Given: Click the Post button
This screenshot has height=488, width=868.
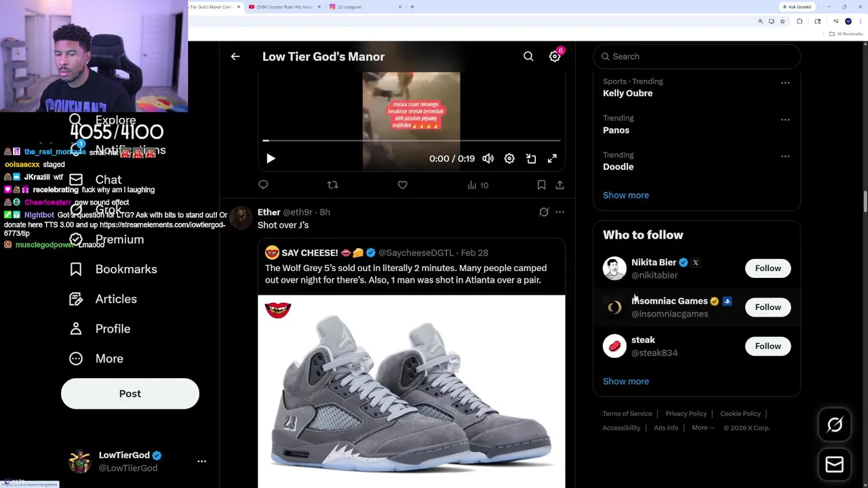Looking at the screenshot, I should 130,394.
